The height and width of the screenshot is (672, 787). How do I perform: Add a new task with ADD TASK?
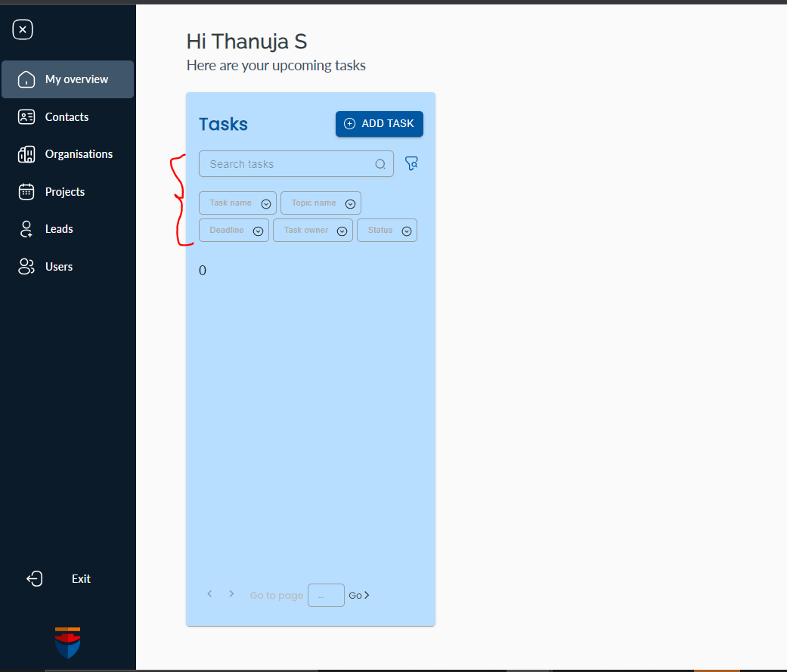380,124
